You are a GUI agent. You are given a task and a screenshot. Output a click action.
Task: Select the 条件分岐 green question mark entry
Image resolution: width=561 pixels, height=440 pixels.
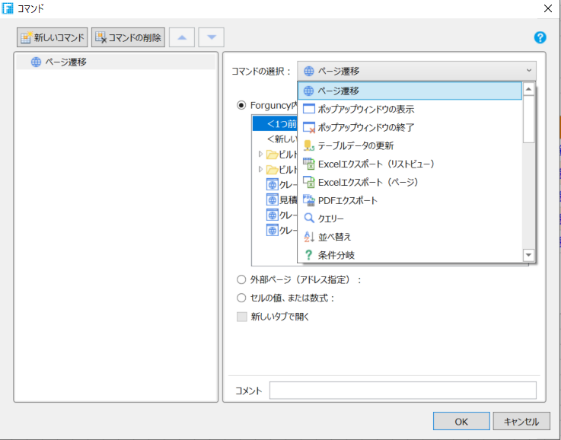308,255
